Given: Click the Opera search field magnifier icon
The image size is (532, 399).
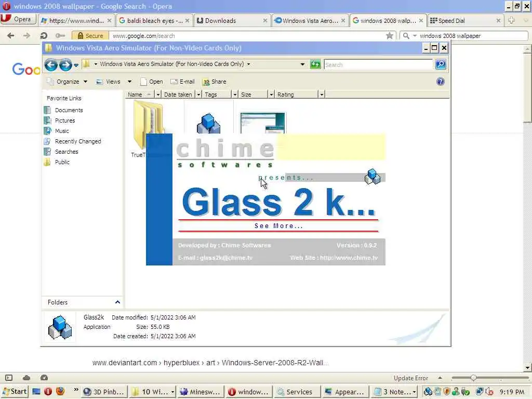Looking at the screenshot, I should (x=406, y=35).
